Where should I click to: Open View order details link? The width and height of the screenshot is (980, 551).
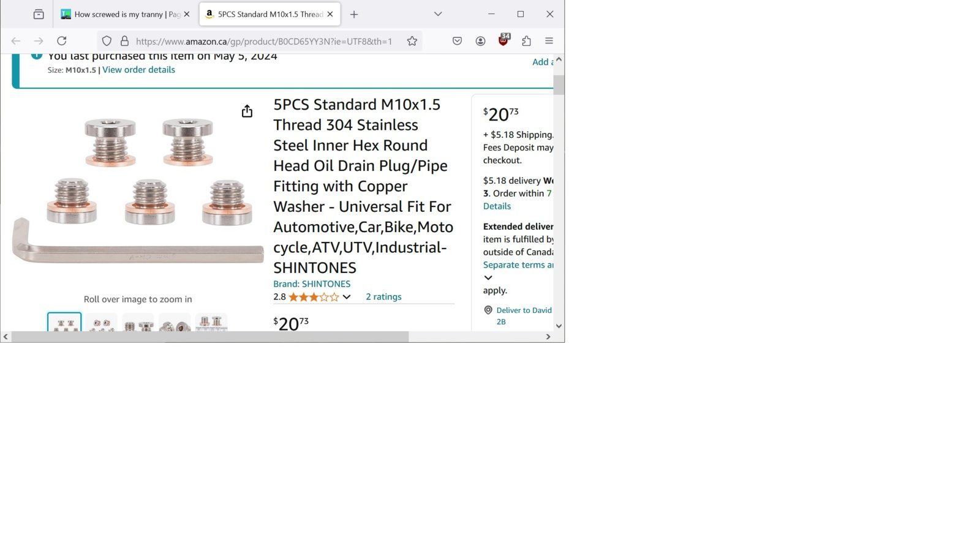(x=138, y=70)
